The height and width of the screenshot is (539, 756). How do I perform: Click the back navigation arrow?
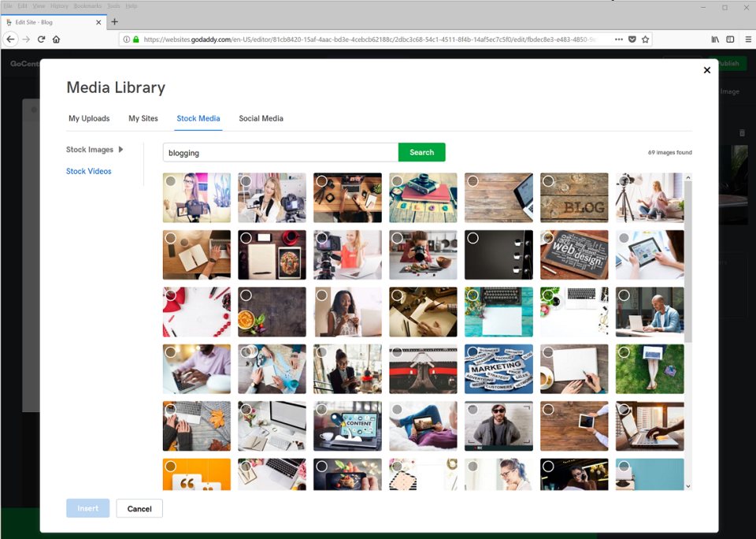click(x=10, y=39)
